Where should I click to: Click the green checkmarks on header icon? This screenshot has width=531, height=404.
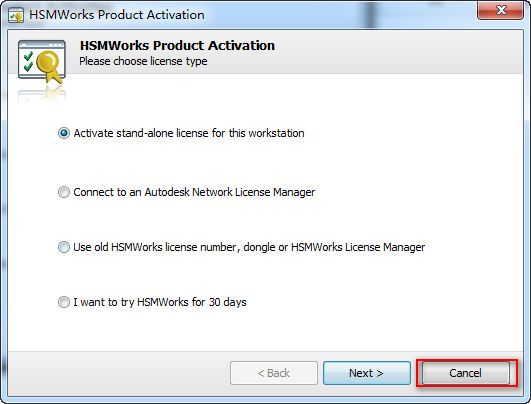[28, 61]
